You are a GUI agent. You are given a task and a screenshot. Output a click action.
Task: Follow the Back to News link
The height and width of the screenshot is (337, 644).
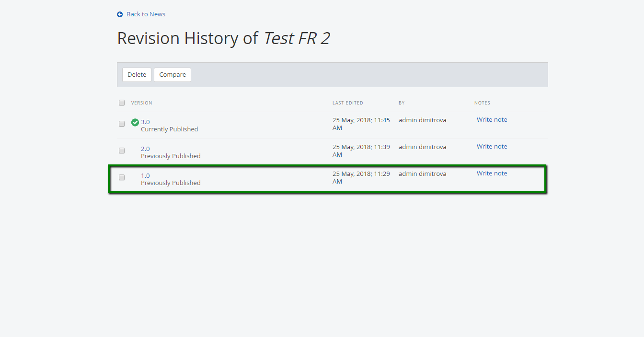click(x=146, y=14)
